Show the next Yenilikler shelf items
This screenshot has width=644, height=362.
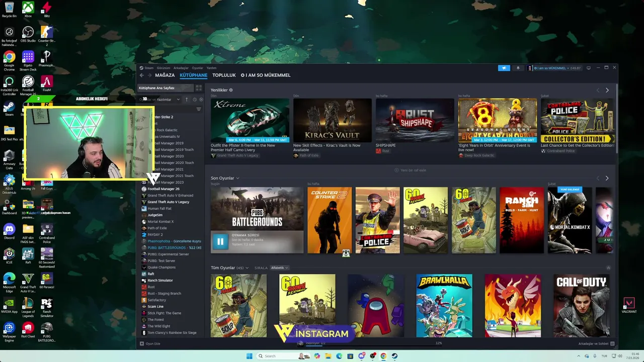tap(607, 90)
